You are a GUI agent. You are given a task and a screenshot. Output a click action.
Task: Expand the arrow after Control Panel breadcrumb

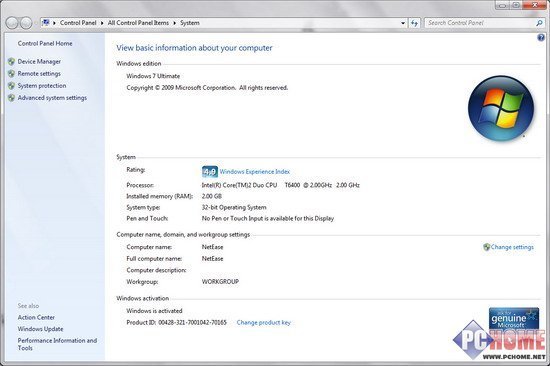102,23
